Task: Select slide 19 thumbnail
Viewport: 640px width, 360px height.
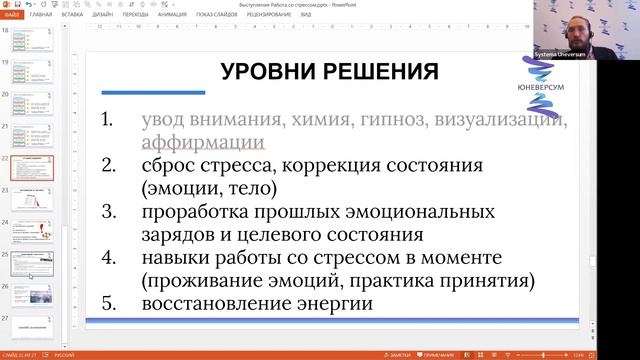Action: pos(32,72)
